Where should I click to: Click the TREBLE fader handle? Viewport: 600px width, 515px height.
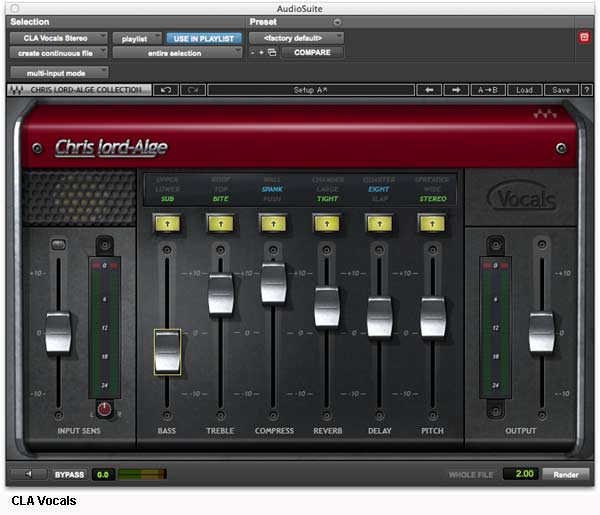coord(221,293)
